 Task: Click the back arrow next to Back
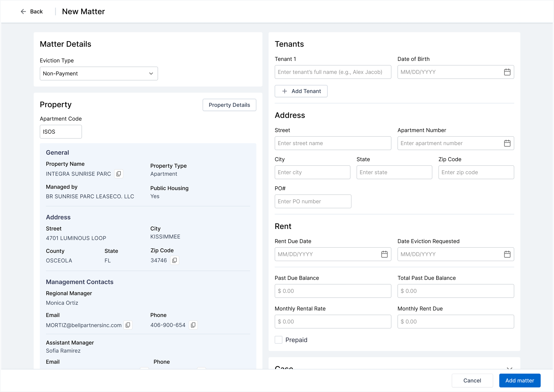point(23,11)
